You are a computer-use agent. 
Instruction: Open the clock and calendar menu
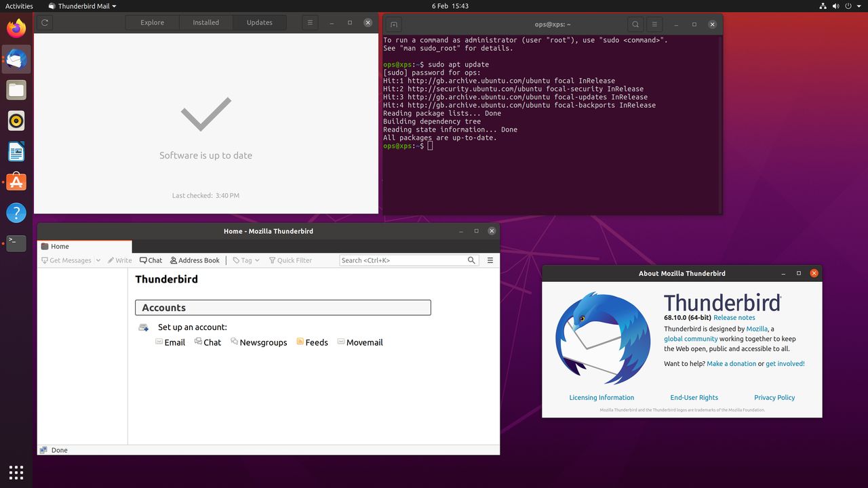tap(450, 6)
